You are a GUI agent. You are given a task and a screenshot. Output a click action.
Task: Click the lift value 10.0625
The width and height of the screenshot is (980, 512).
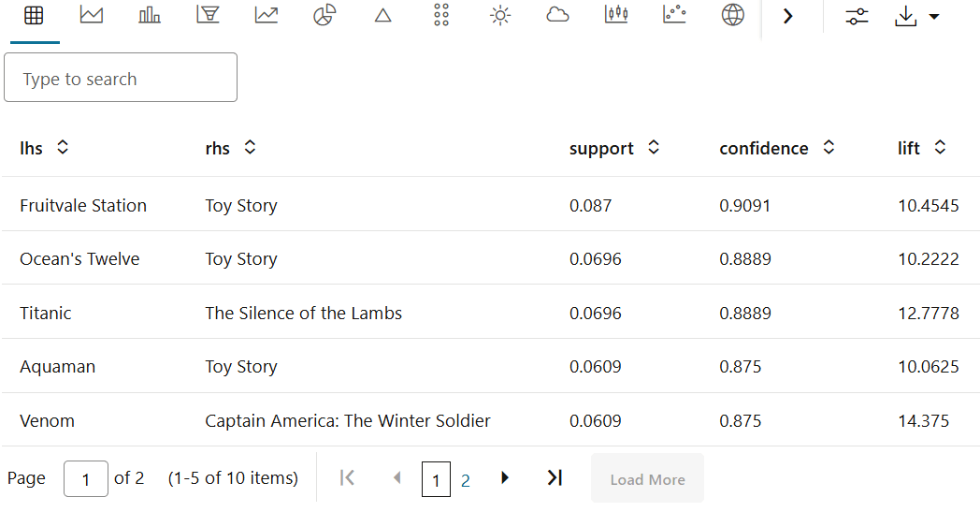point(929,367)
